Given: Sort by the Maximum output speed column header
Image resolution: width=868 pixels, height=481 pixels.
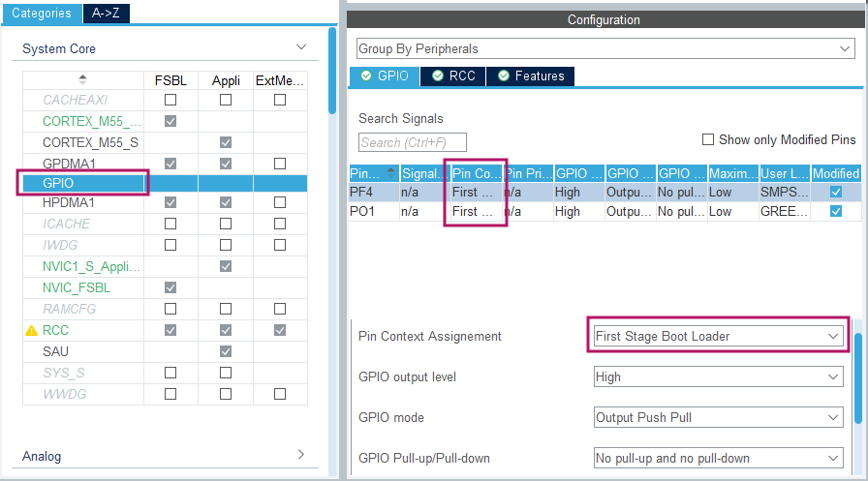Looking at the screenshot, I should [x=733, y=173].
